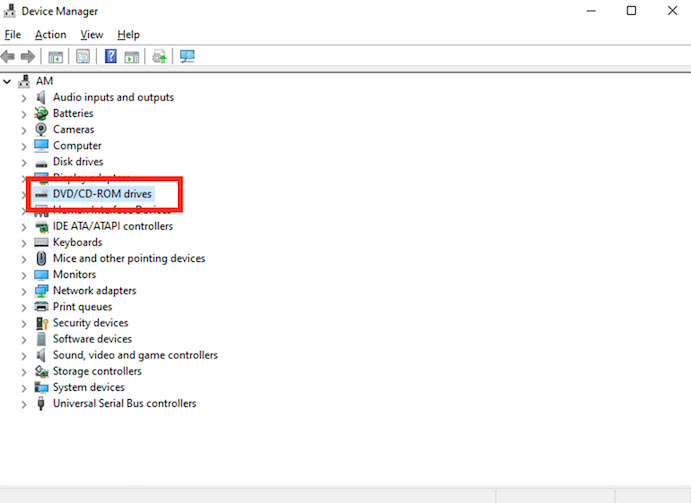Click the Update device driver toolbar icon

160,56
